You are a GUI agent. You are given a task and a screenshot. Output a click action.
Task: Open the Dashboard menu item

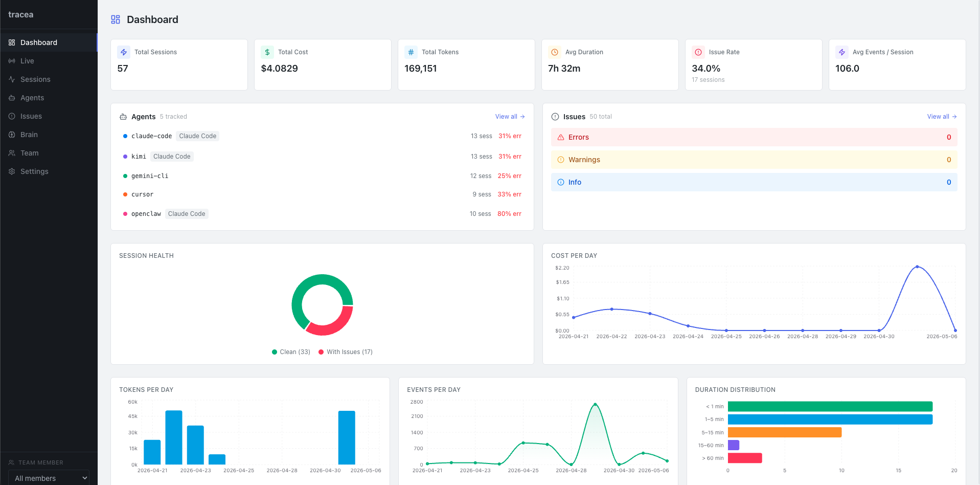pyautogui.click(x=49, y=42)
